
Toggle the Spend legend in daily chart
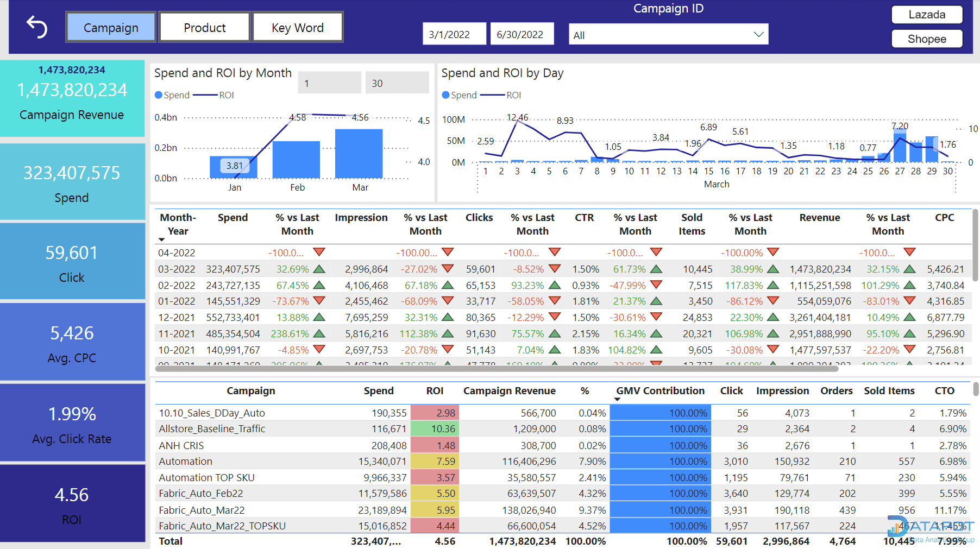tap(459, 95)
